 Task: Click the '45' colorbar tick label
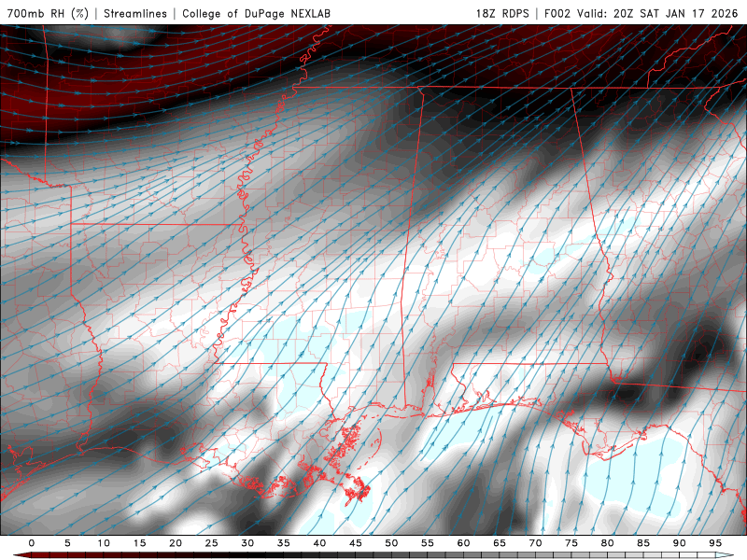(356, 543)
